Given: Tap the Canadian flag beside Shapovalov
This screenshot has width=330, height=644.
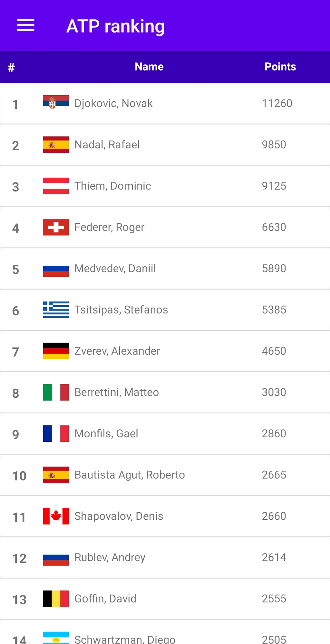Looking at the screenshot, I should [56, 516].
